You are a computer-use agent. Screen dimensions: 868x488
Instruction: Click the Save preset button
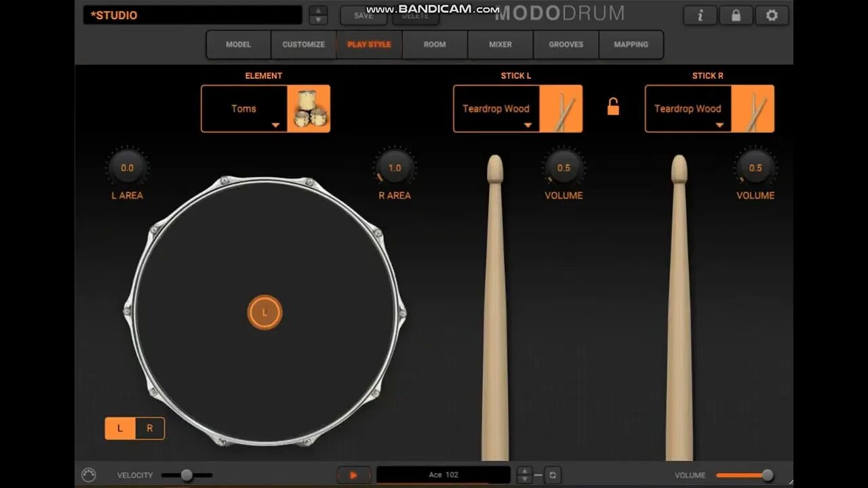(363, 15)
